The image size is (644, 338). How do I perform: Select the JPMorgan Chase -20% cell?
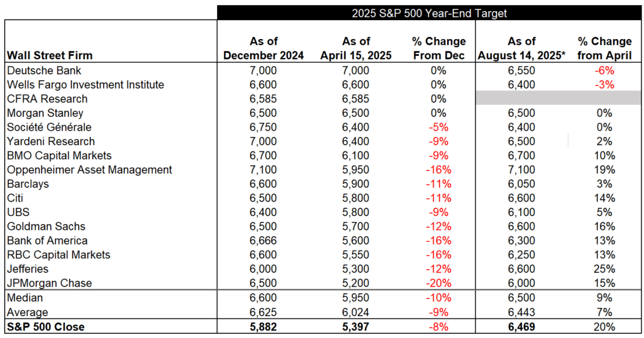point(438,283)
